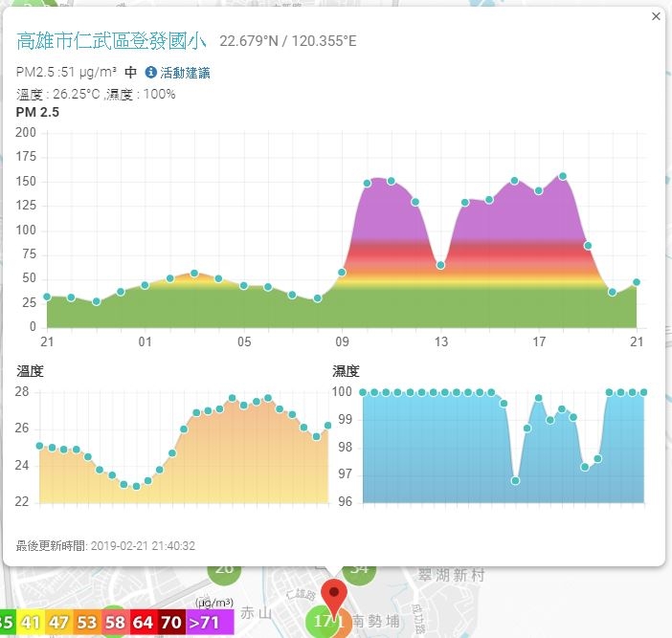The width and height of the screenshot is (672, 638).
Task: Click the highest PM2.5 point near 18
Action: (x=563, y=176)
